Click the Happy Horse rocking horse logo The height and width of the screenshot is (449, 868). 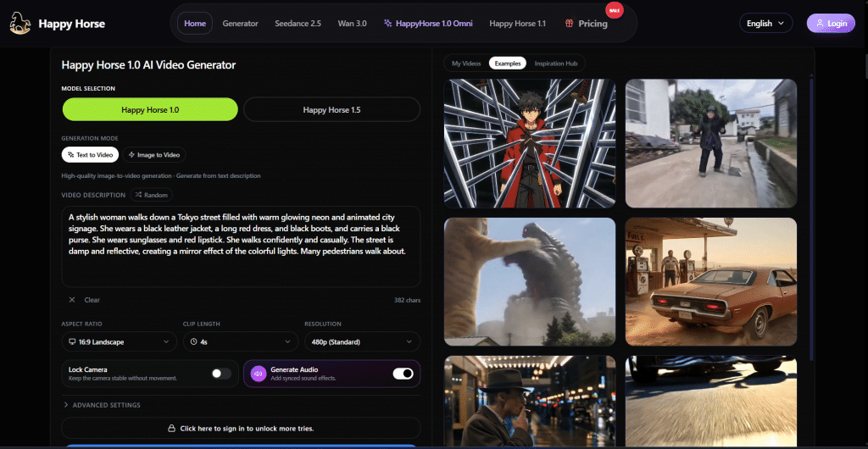(20, 23)
